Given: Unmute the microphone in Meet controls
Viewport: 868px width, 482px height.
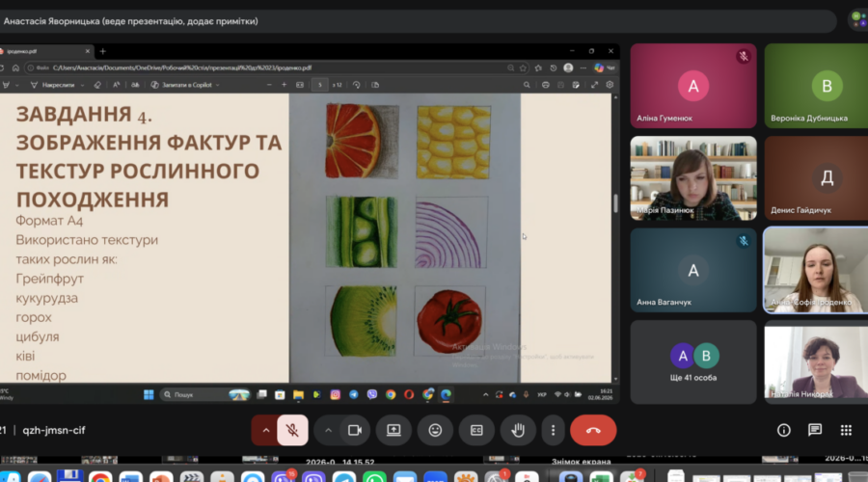Looking at the screenshot, I should click(x=292, y=430).
